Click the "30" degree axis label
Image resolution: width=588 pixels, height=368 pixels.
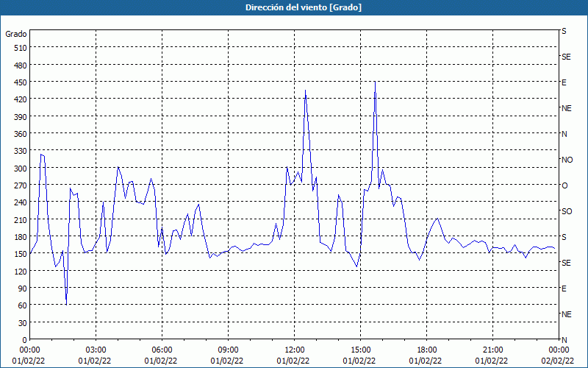[23, 323]
